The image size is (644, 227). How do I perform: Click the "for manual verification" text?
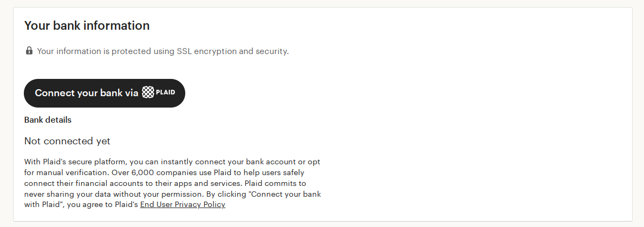(x=66, y=172)
